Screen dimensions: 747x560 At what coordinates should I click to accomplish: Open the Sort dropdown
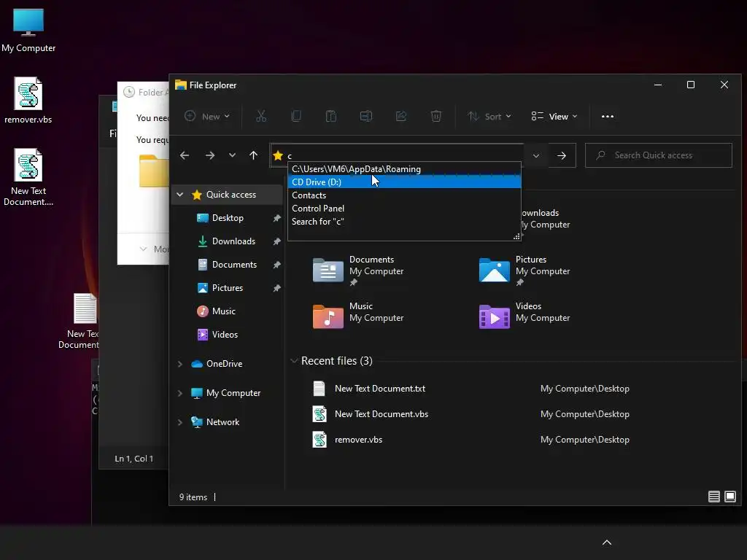click(x=489, y=116)
